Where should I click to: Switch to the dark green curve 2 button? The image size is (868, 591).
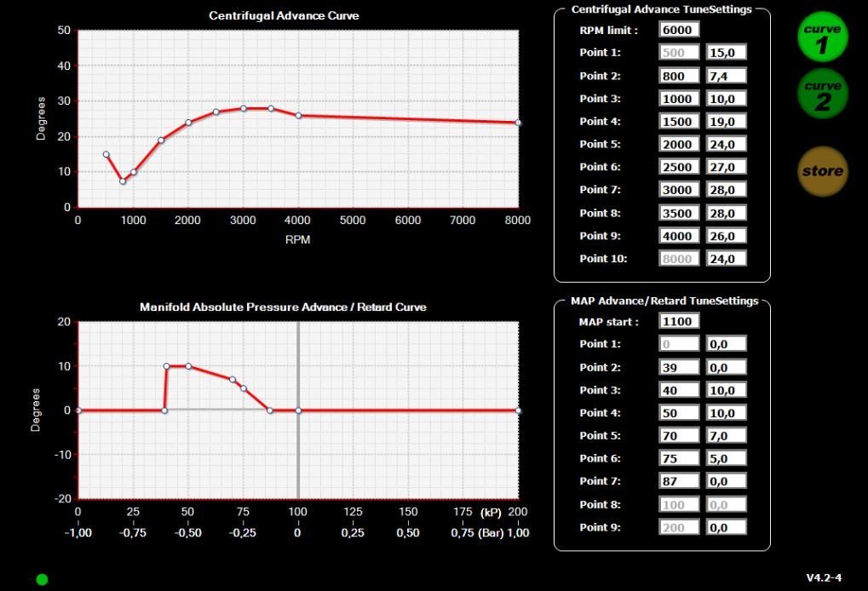tap(822, 94)
